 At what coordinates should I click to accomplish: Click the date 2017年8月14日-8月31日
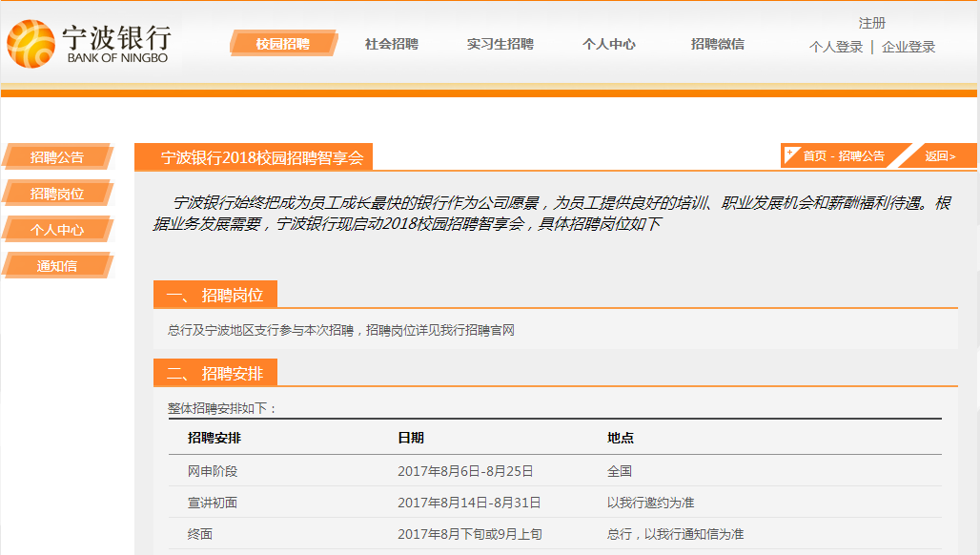(x=469, y=503)
